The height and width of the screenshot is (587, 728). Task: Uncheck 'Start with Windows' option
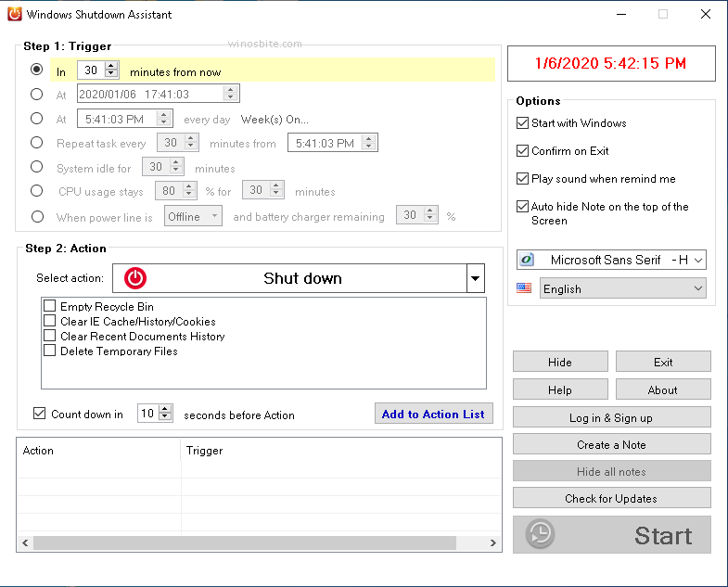522,123
